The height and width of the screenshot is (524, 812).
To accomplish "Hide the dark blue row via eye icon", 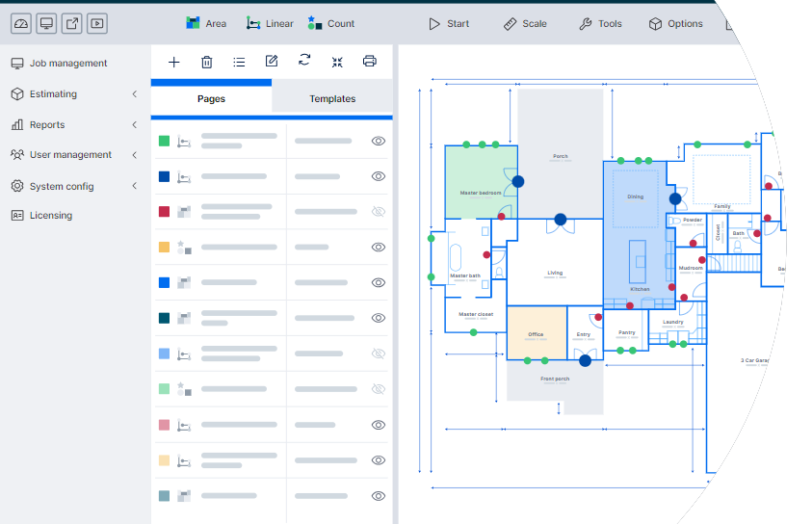I will [x=379, y=176].
